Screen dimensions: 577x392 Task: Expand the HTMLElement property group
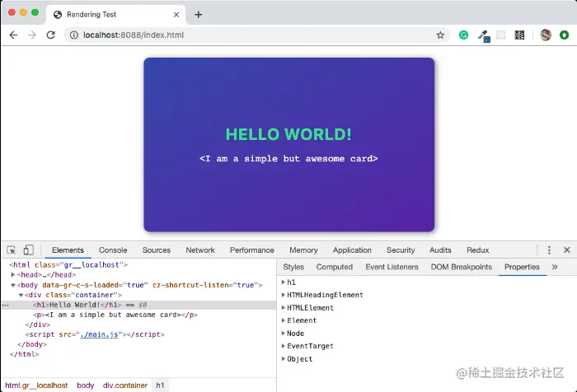(x=284, y=308)
